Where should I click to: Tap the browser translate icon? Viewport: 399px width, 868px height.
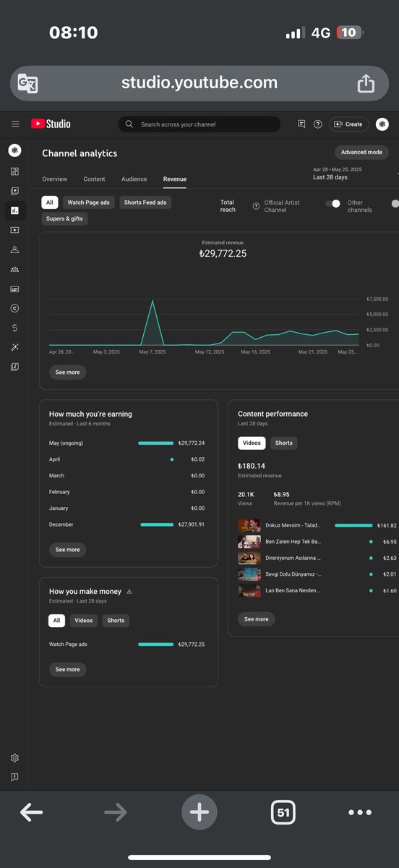[x=28, y=83]
